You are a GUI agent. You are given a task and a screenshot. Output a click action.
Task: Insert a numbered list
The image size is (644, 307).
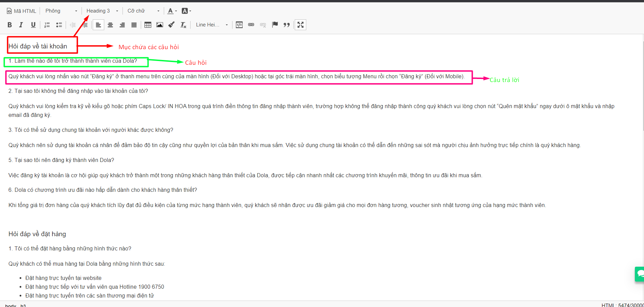click(x=47, y=25)
